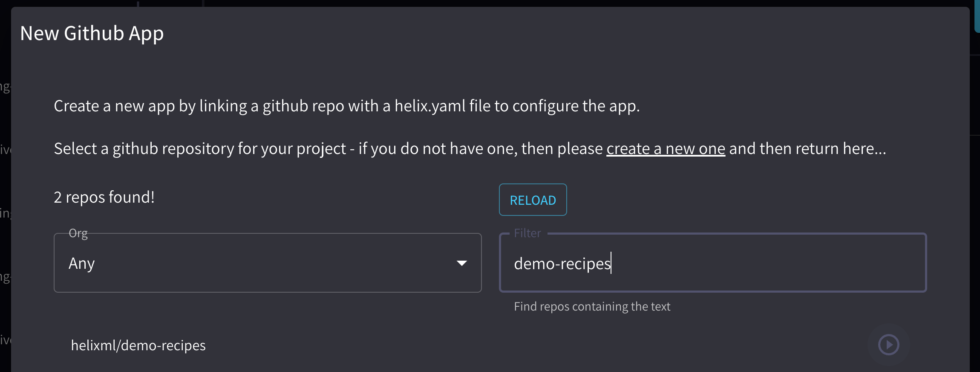Click the 'Select a github repository' instruction text

tap(199, 149)
